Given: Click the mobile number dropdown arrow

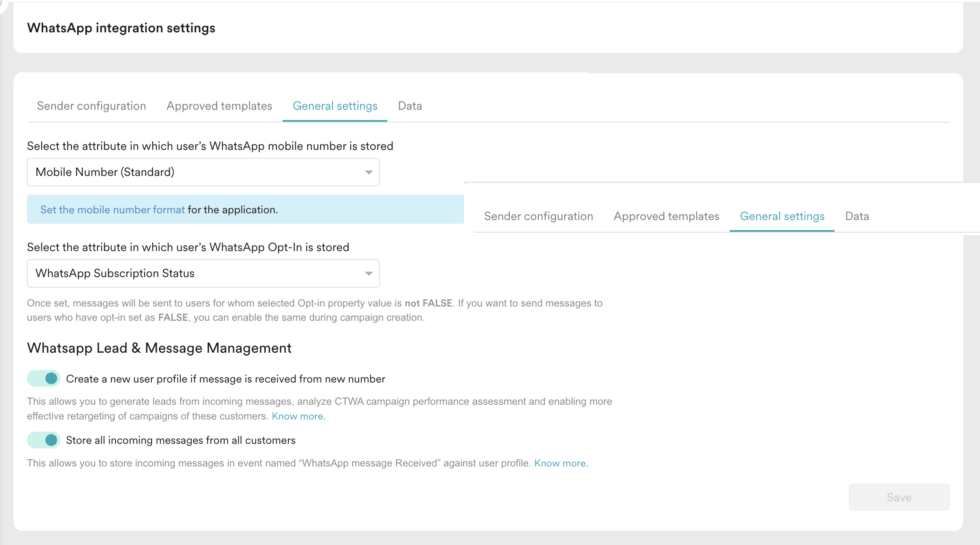Looking at the screenshot, I should pos(369,173).
